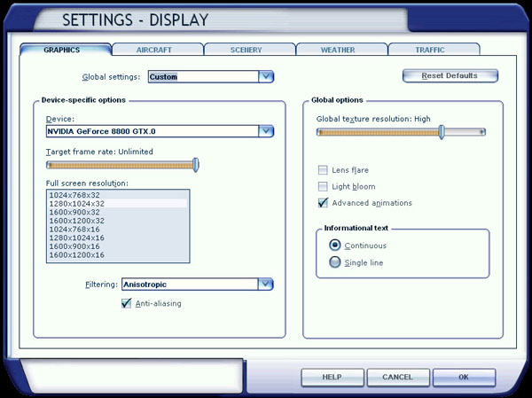
Task: Select resolution 1600x1200x16
Action: pyautogui.click(x=118, y=254)
